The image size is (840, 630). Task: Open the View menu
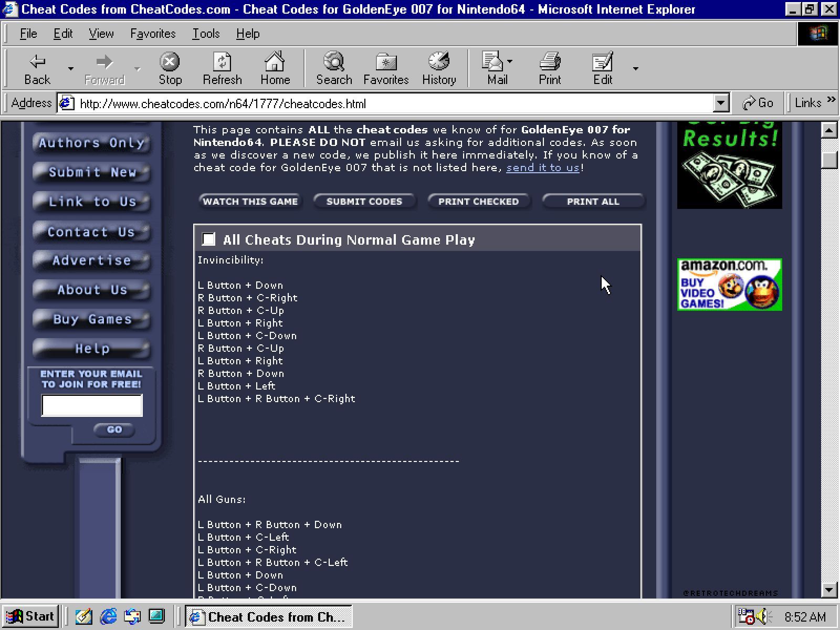(x=101, y=34)
